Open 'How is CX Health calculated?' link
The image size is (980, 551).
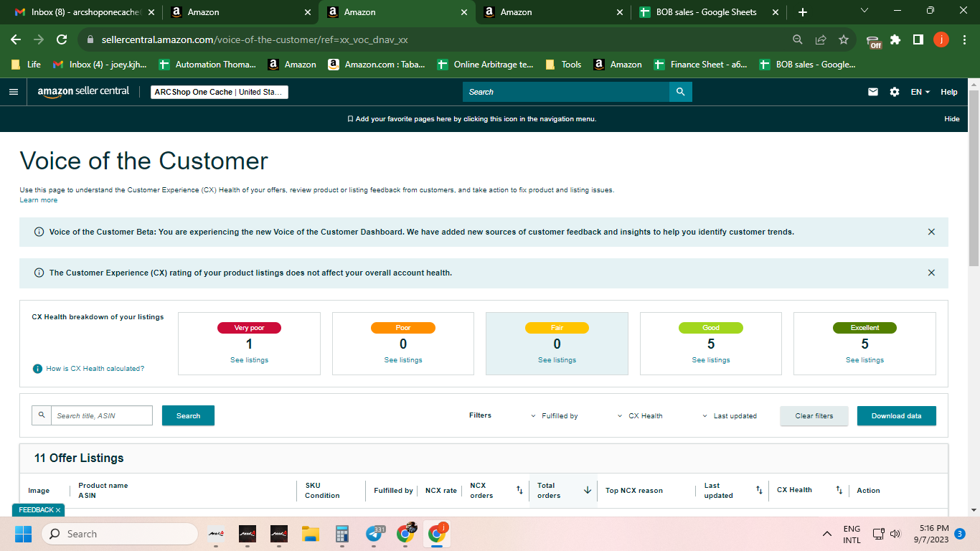(x=95, y=369)
